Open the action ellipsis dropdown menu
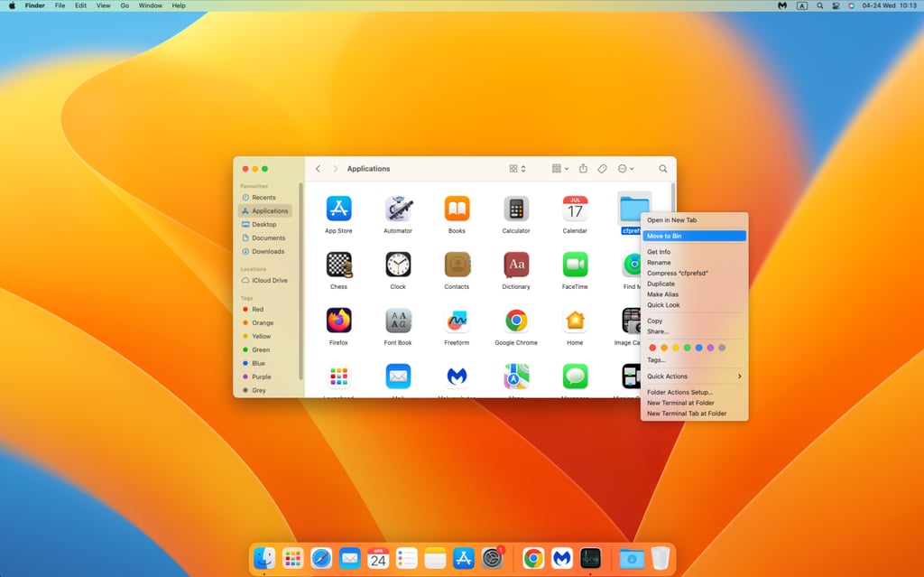924x577 pixels. tap(626, 169)
